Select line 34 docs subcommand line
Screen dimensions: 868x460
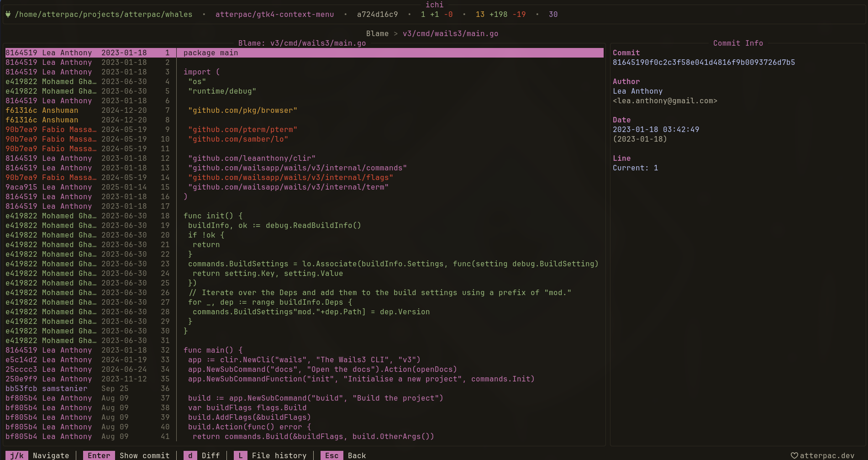point(304,369)
